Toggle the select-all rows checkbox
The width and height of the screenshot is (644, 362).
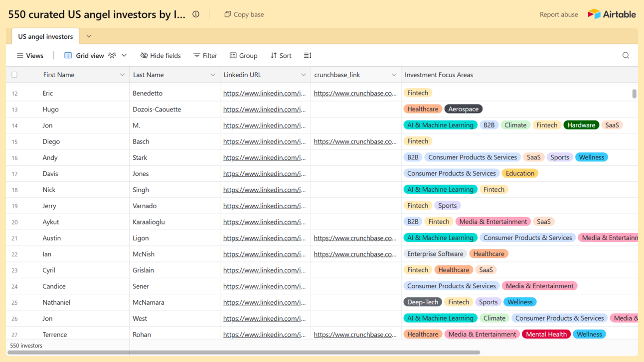[x=14, y=75]
